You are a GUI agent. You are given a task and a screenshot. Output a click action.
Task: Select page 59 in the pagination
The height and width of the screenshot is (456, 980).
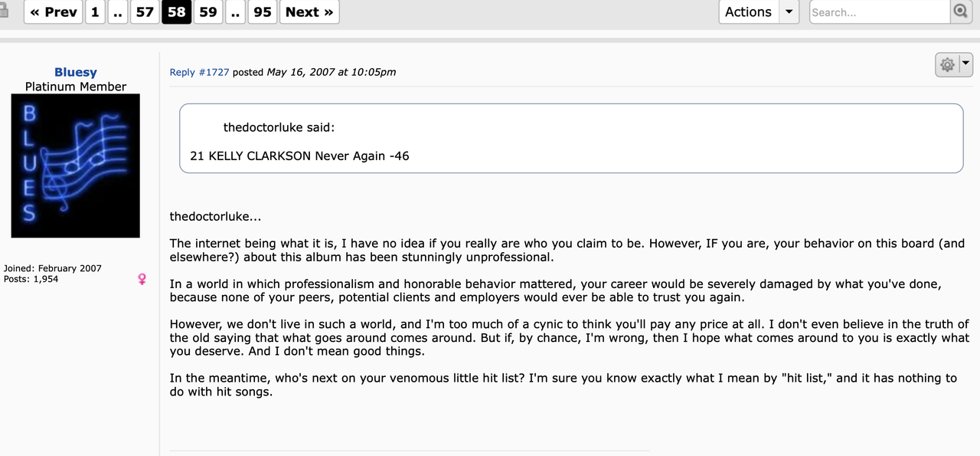208,11
